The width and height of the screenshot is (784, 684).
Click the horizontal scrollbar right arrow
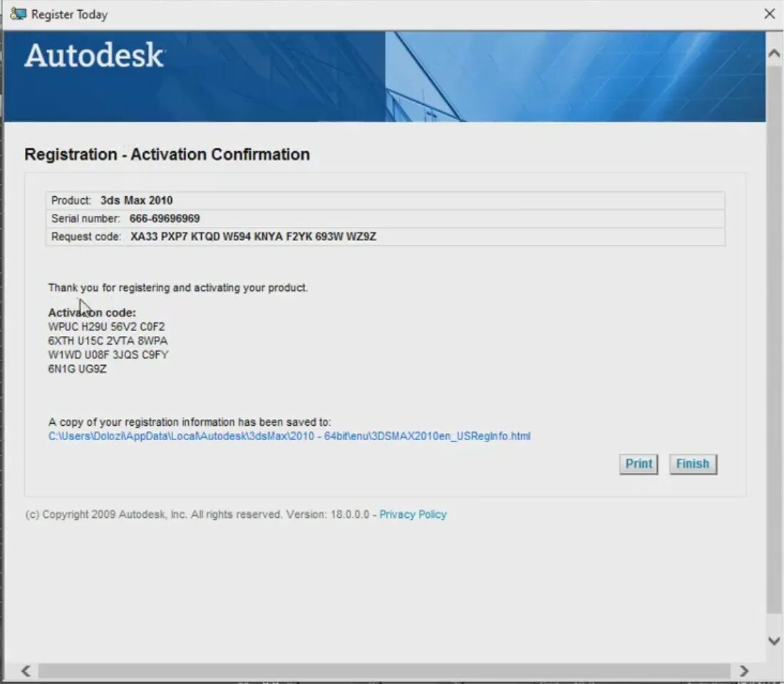coord(744,671)
